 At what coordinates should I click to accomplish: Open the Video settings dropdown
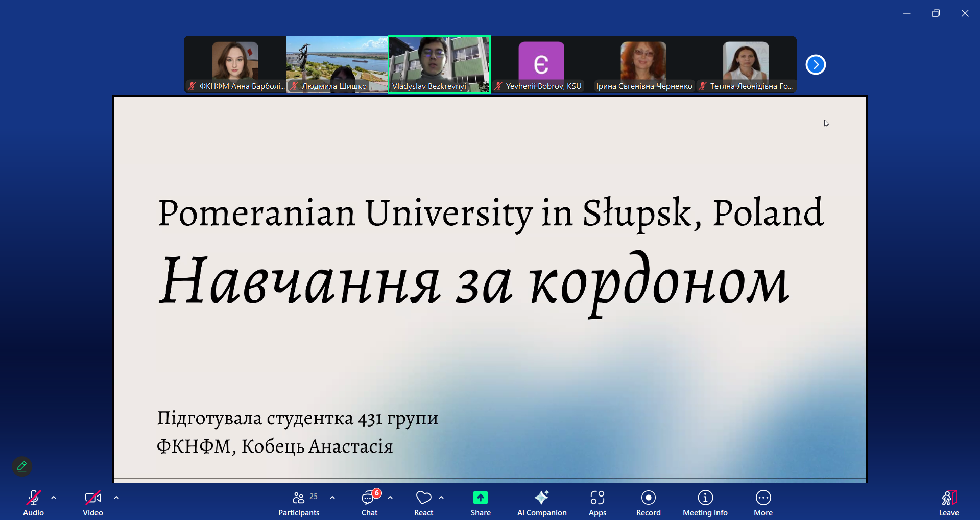[x=116, y=497]
